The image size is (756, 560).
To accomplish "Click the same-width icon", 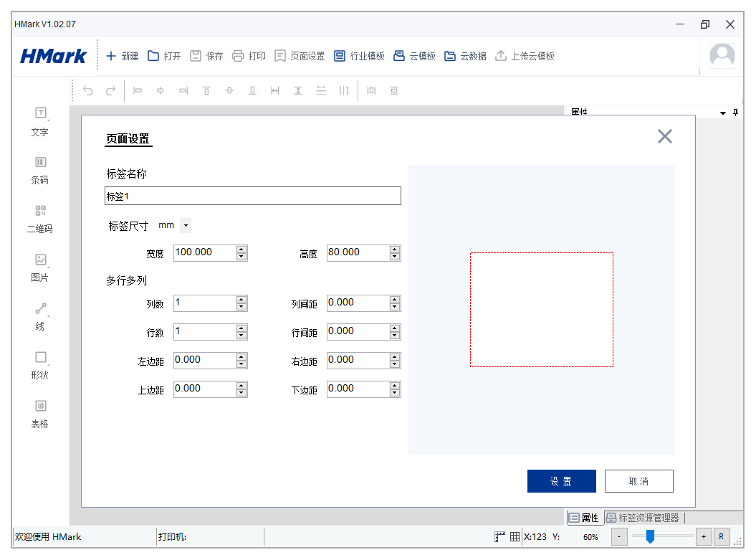I will tap(275, 90).
